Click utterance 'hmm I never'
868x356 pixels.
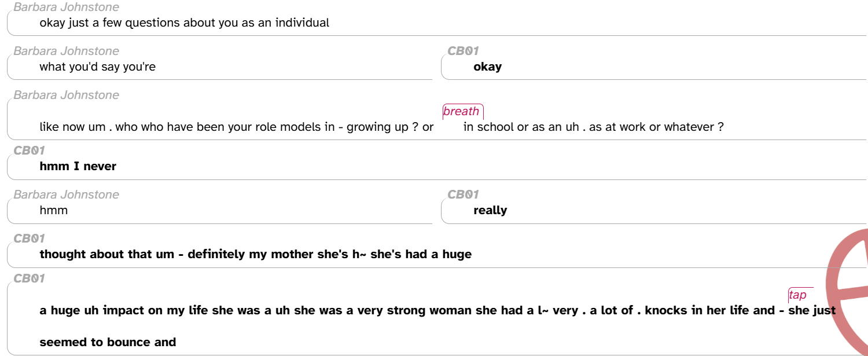[x=78, y=166]
